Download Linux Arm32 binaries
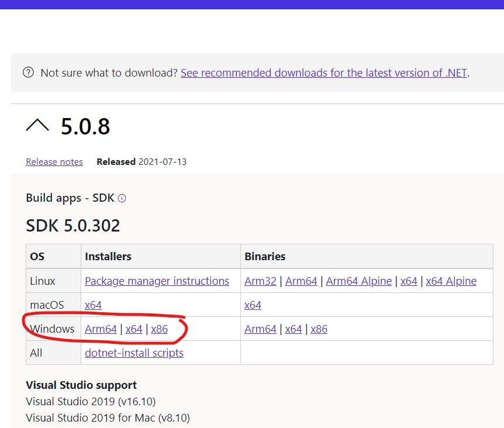The height and width of the screenshot is (428, 504). click(x=260, y=281)
